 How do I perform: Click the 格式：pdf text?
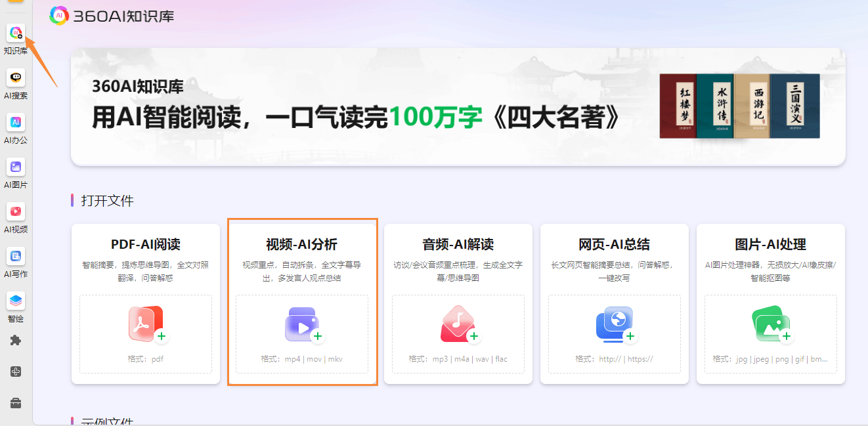(x=146, y=359)
